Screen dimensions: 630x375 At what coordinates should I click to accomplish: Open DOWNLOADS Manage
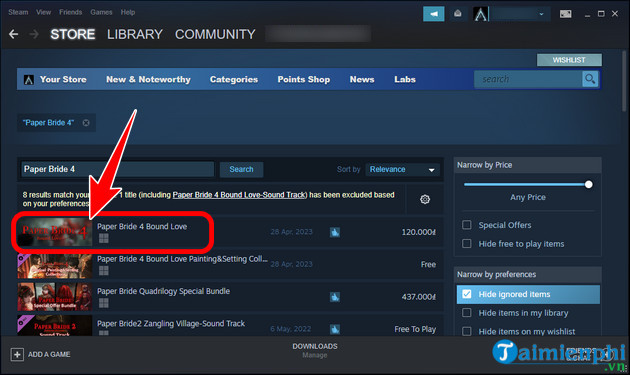click(315, 350)
